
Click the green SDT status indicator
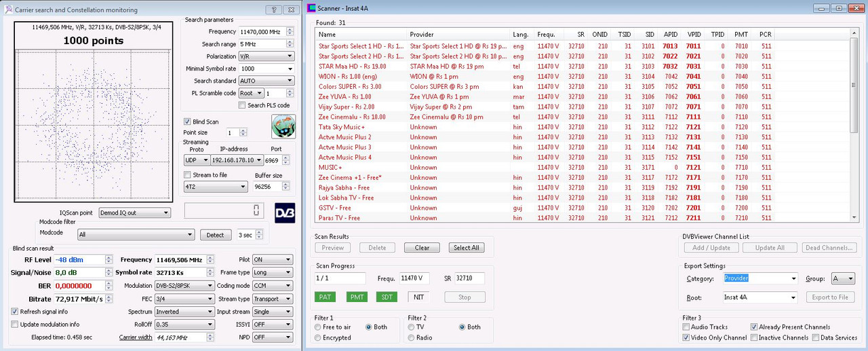pos(387,297)
